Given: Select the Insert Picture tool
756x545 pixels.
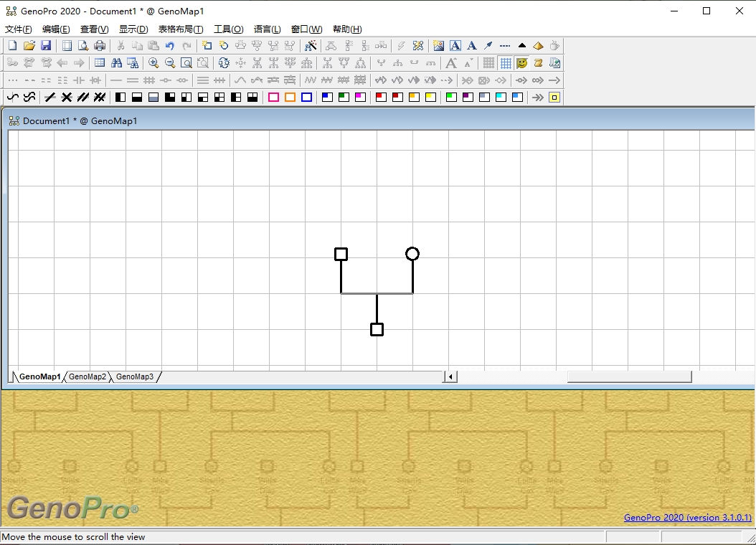Looking at the screenshot, I should (x=438, y=46).
